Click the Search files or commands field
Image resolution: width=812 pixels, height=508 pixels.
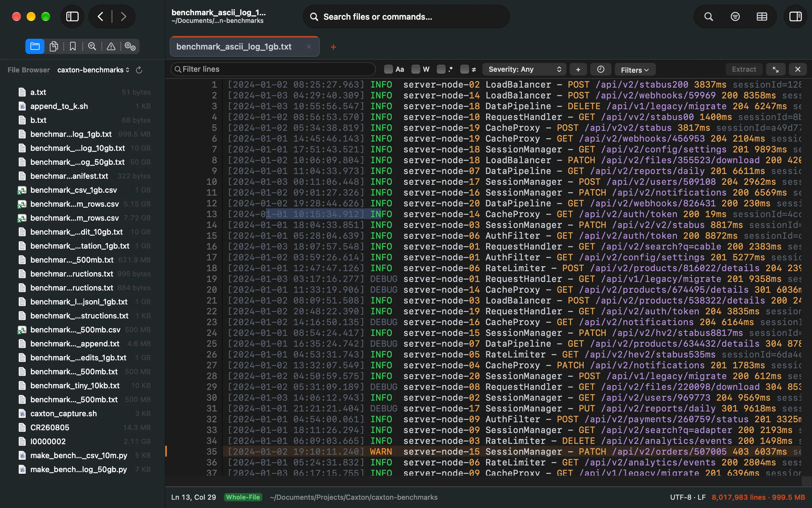click(406, 17)
